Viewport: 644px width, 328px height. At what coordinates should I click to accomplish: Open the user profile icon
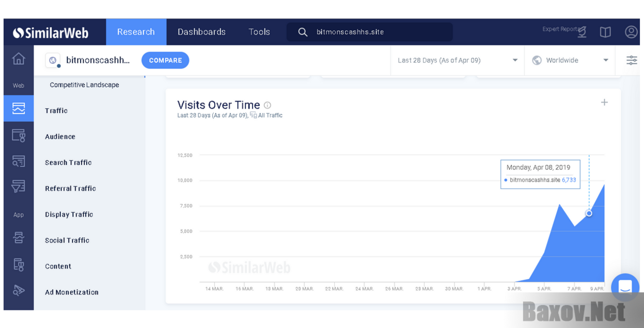point(631,32)
